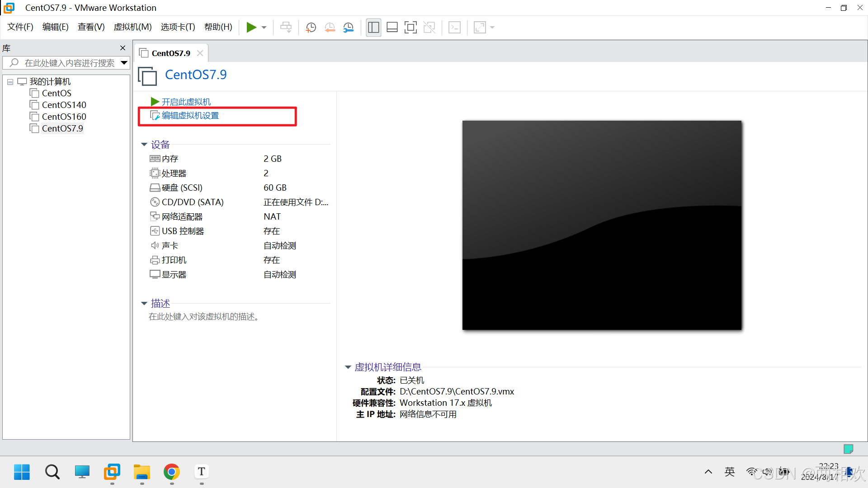Enter full screen mode icon
Viewport: 868px width, 488px height.
(x=410, y=28)
